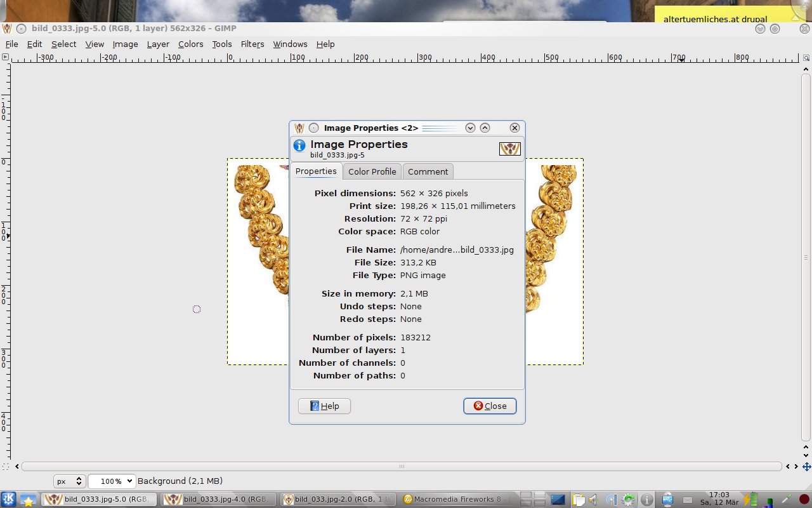Toggle the Quick Mask button
The image size is (812, 508).
(5, 467)
